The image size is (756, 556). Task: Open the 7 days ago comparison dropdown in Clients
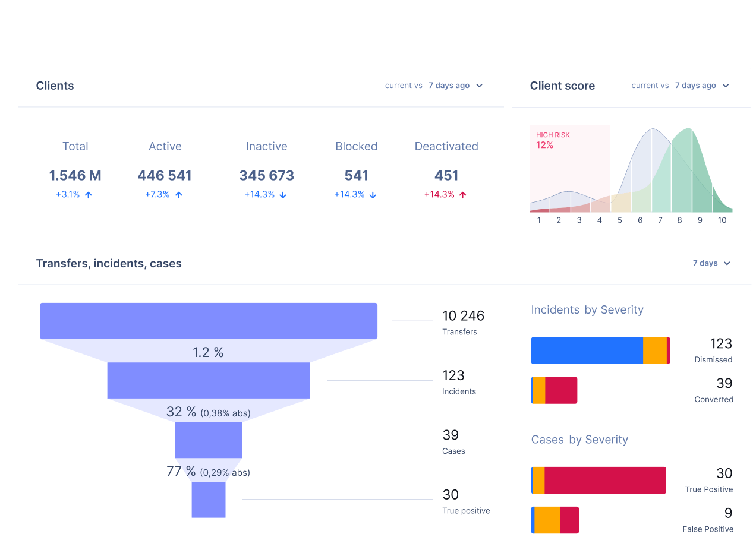point(455,85)
